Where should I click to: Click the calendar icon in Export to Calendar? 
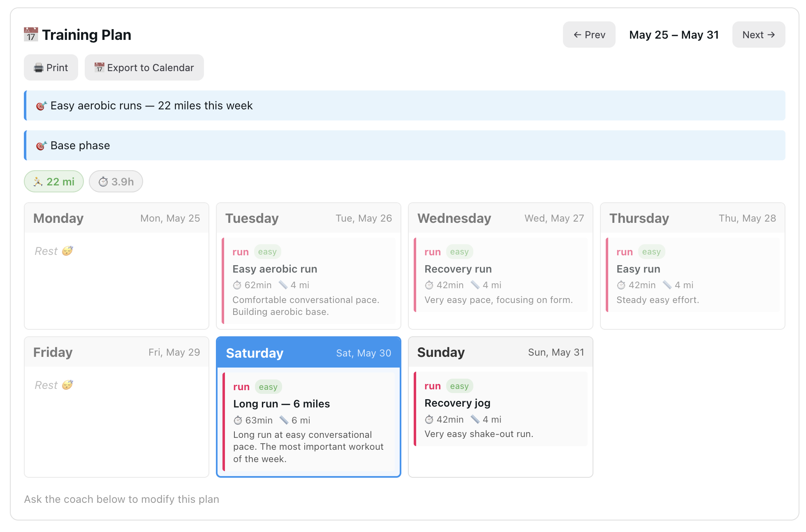pos(99,68)
